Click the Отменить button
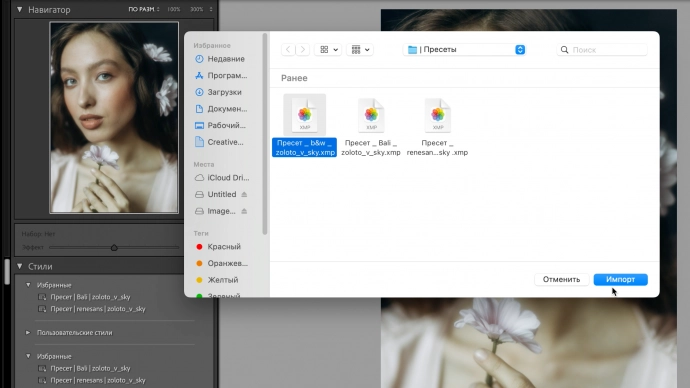 (x=562, y=279)
